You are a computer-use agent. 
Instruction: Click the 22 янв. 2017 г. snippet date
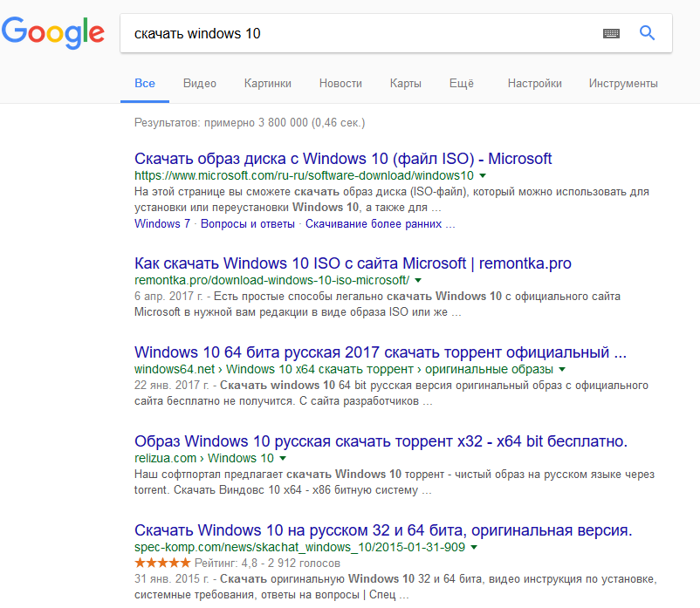click(x=171, y=386)
